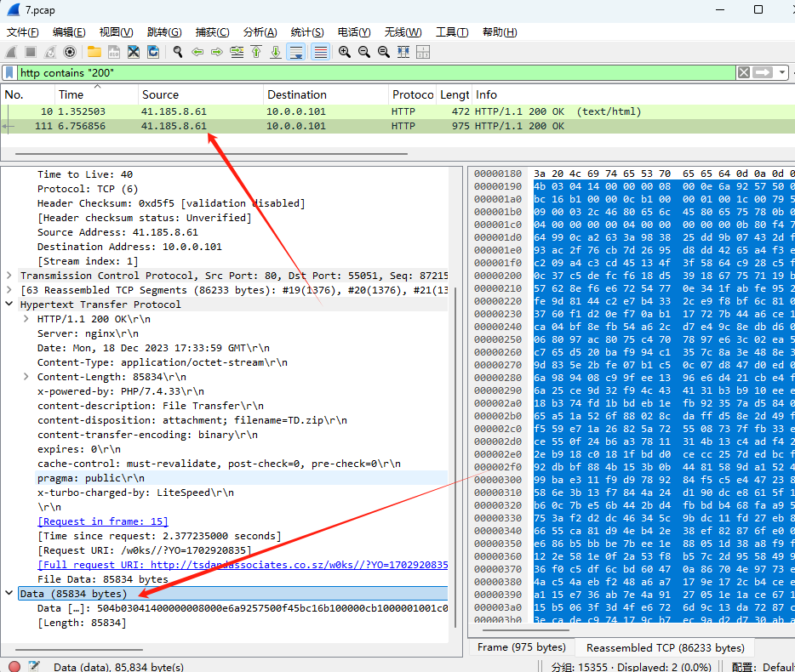Switch to the Reassembled TCP (86233 bytes) tab
Viewport: 795px width, 672px height.
666,647
